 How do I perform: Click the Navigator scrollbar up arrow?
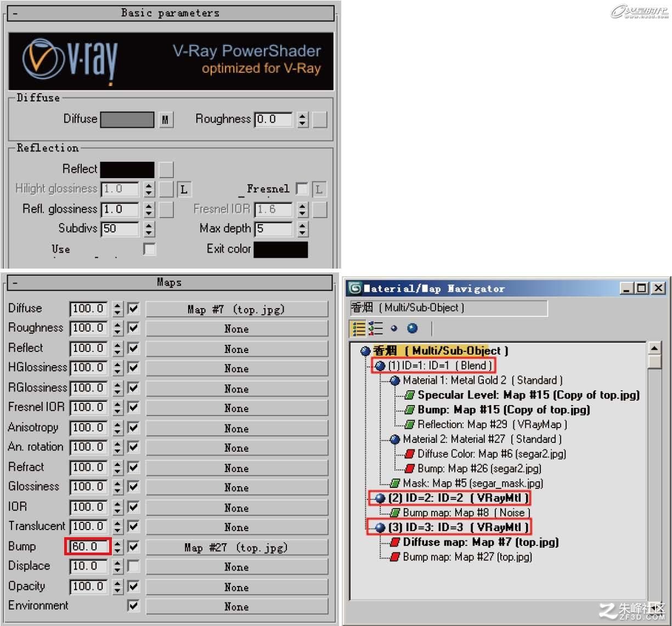click(x=654, y=348)
